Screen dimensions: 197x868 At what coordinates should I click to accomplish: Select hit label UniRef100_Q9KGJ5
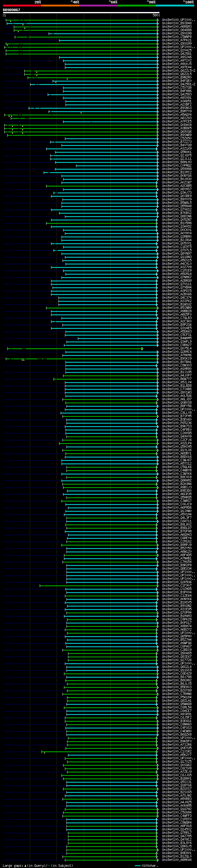176,846
